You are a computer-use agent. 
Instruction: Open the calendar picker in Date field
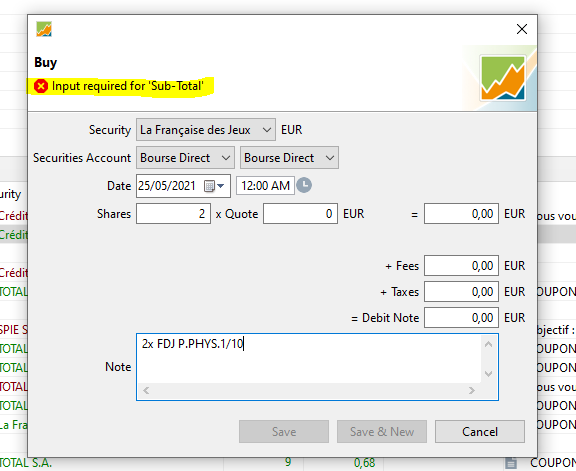214,186
